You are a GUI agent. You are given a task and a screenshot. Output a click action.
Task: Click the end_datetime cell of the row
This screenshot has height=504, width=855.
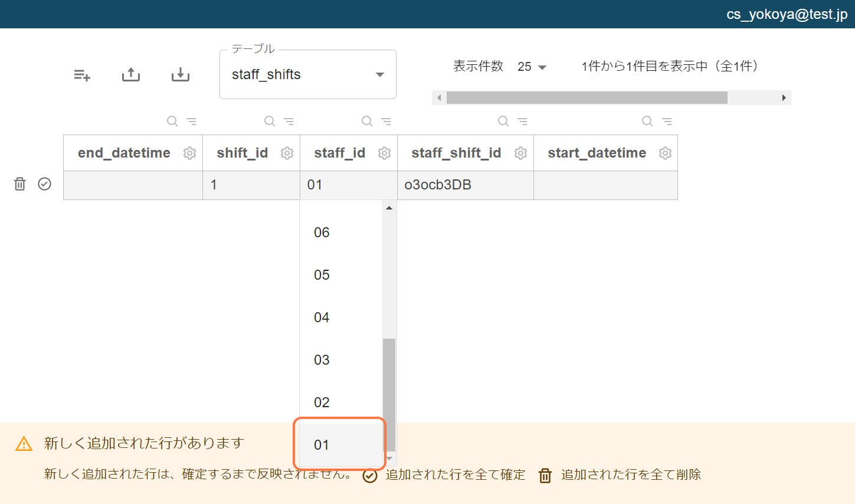click(133, 185)
